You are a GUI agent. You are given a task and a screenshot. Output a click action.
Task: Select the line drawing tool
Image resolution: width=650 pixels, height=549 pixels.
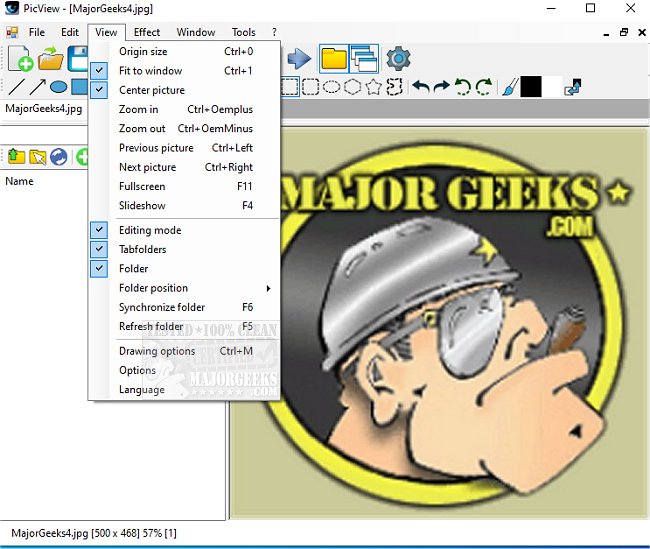tap(16, 87)
